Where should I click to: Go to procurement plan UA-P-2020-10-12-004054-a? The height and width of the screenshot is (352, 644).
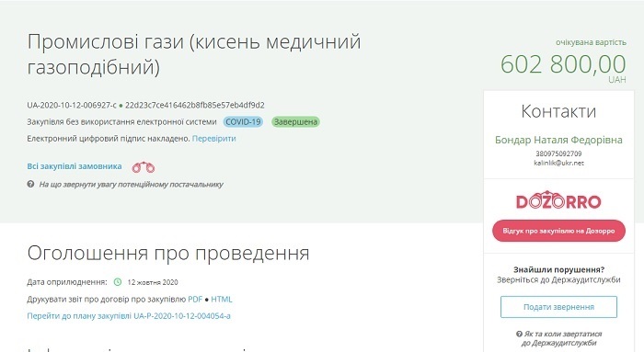pyautogui.click(x=129, y=316)
